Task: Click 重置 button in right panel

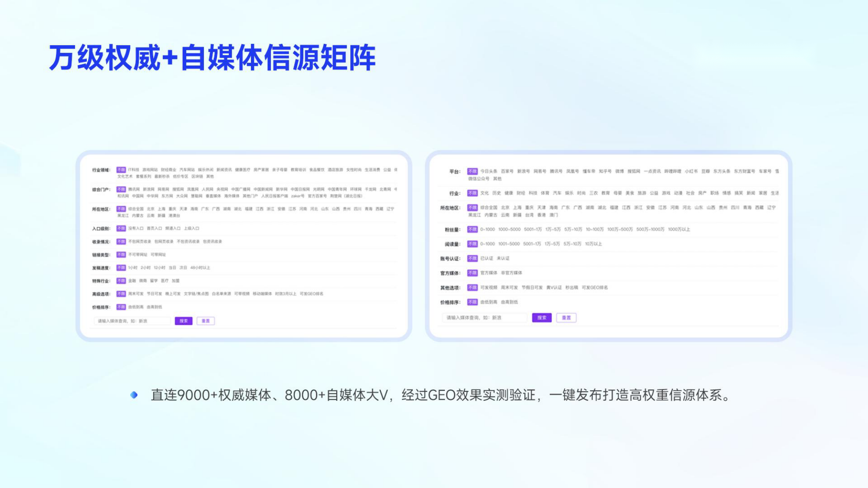Action: click(566, 318)
